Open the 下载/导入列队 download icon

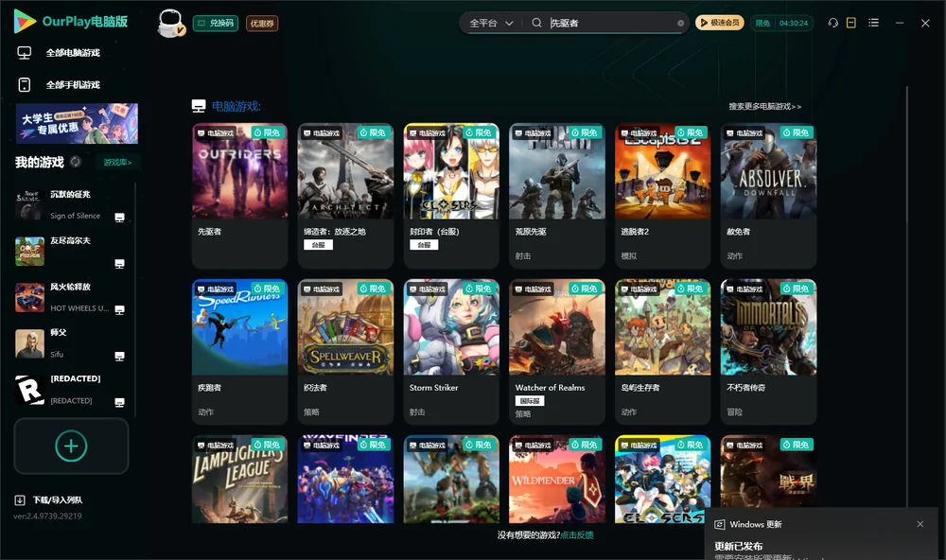point(20,500)
